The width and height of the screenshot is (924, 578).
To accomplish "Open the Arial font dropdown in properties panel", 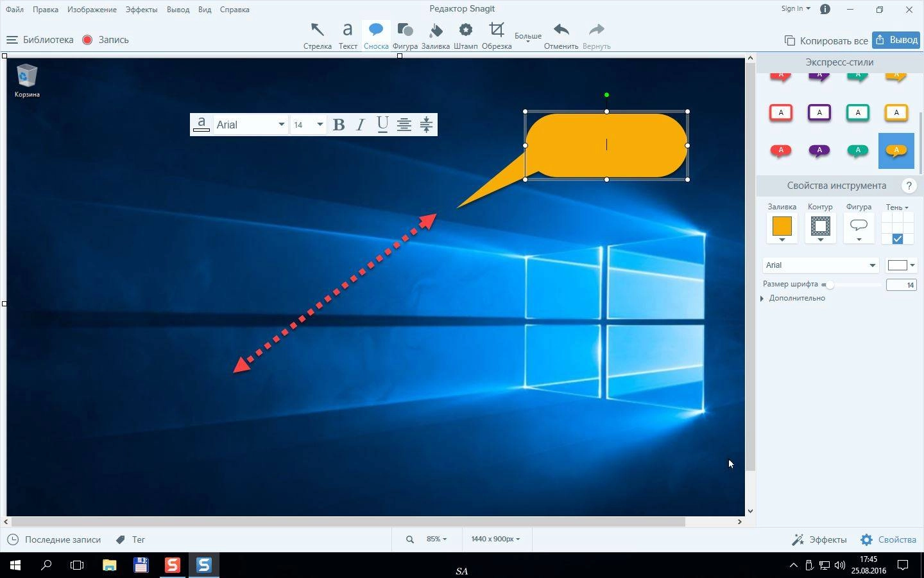I will pyautogui.click(x=821, y=265).
